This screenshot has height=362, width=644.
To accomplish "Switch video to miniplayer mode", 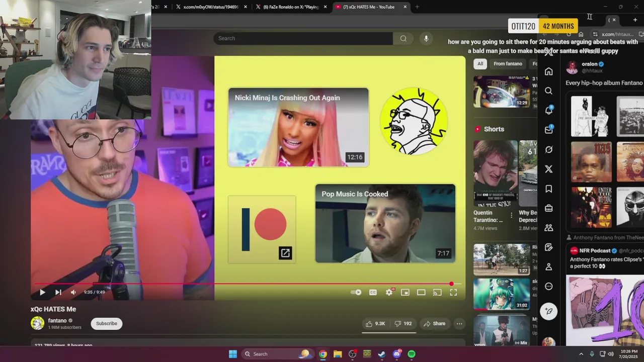I will pos(405,292).
